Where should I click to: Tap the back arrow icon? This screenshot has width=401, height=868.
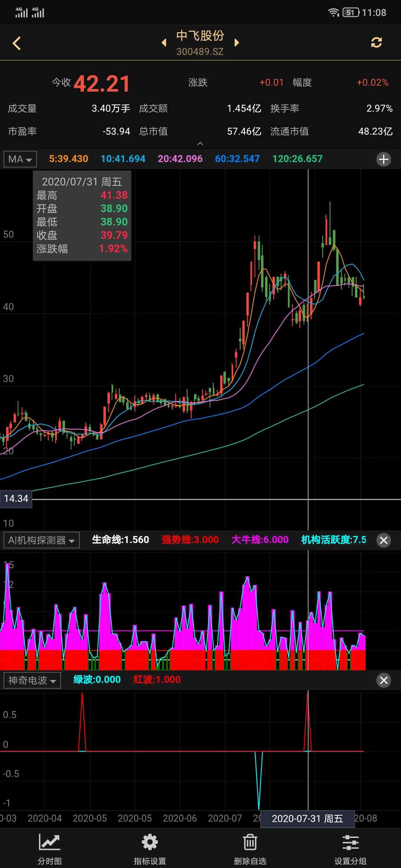17,43
